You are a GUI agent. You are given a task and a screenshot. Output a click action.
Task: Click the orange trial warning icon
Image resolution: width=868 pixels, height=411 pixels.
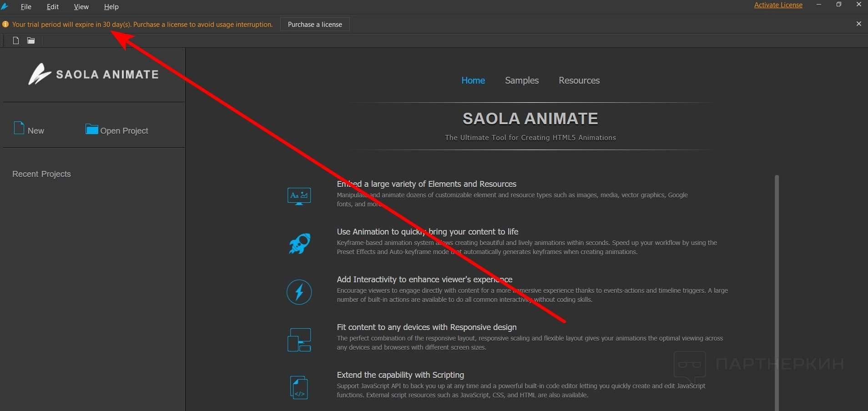coord(5,25)
